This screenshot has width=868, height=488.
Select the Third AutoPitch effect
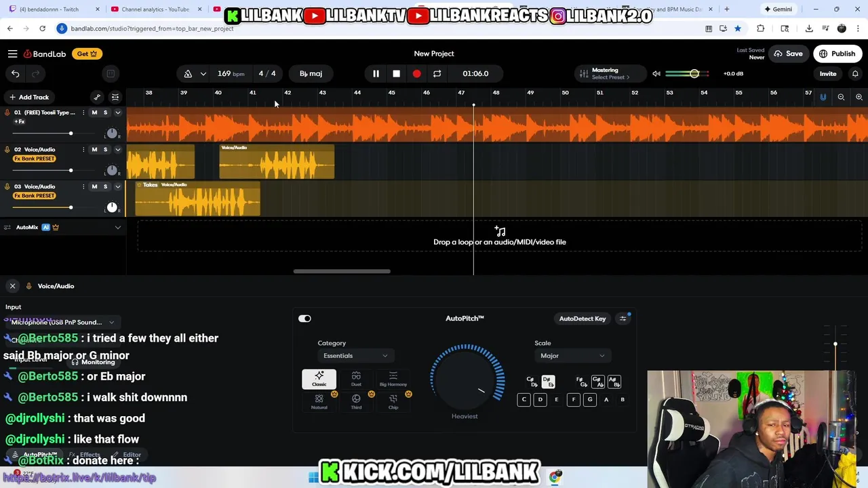(x=356, y=401)
